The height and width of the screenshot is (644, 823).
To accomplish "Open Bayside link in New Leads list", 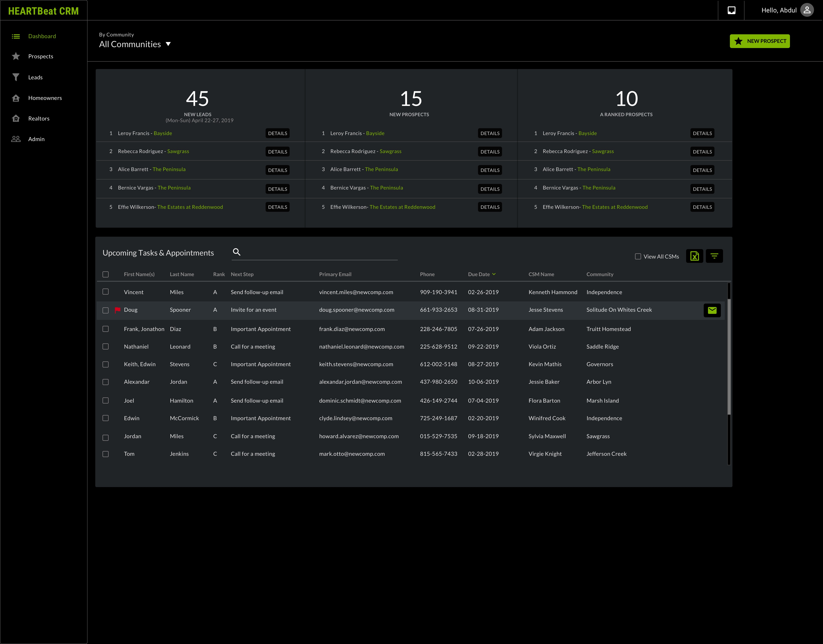I will (163, 133).
